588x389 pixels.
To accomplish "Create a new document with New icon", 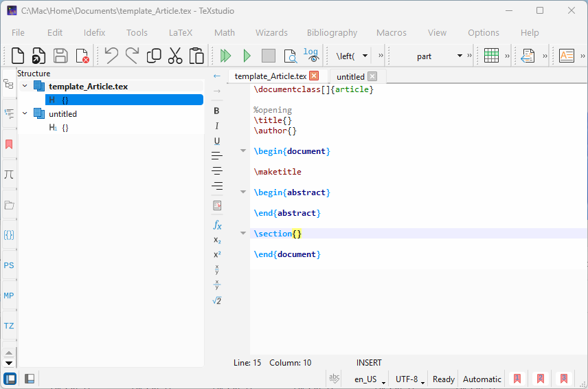I will tap(18, 56).
